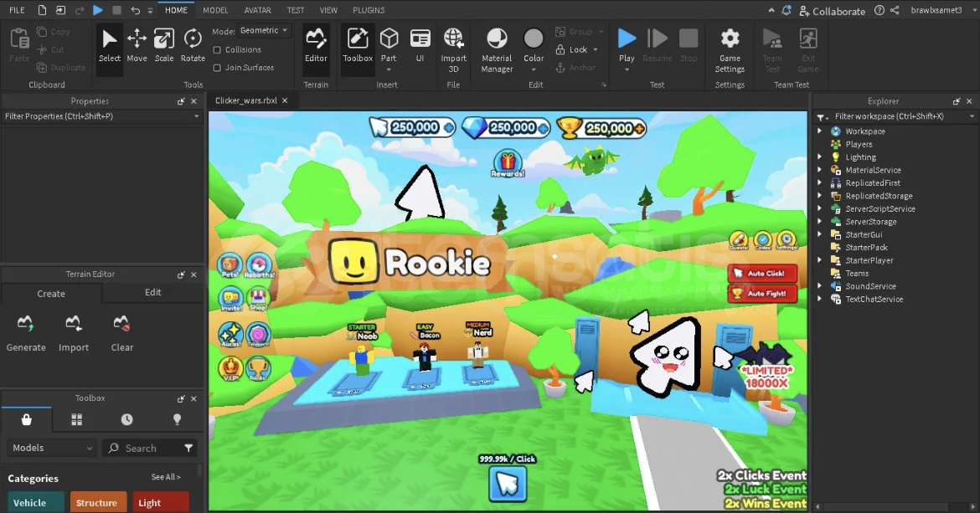Click in-game Auto Fight button
Screen dimensions: 980x513
[x=762, y=293]
